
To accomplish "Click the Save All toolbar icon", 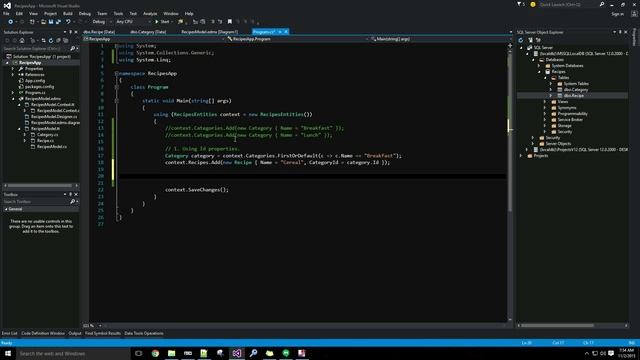I will pyautogui.click(x=58, y=22).
